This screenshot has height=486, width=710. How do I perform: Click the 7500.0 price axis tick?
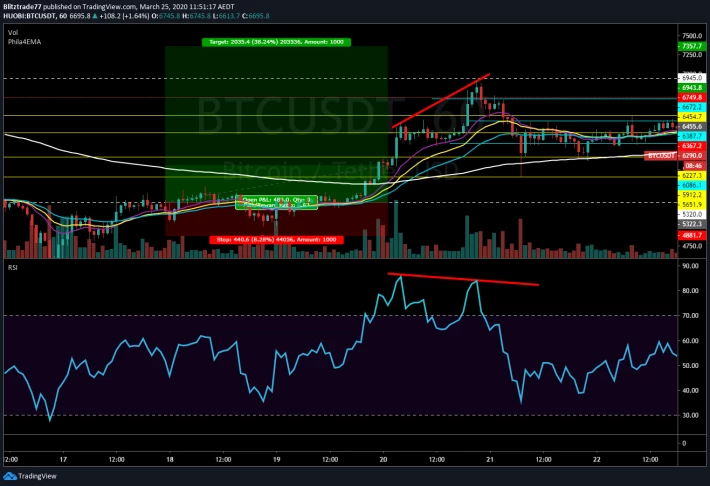coord(692,36)
